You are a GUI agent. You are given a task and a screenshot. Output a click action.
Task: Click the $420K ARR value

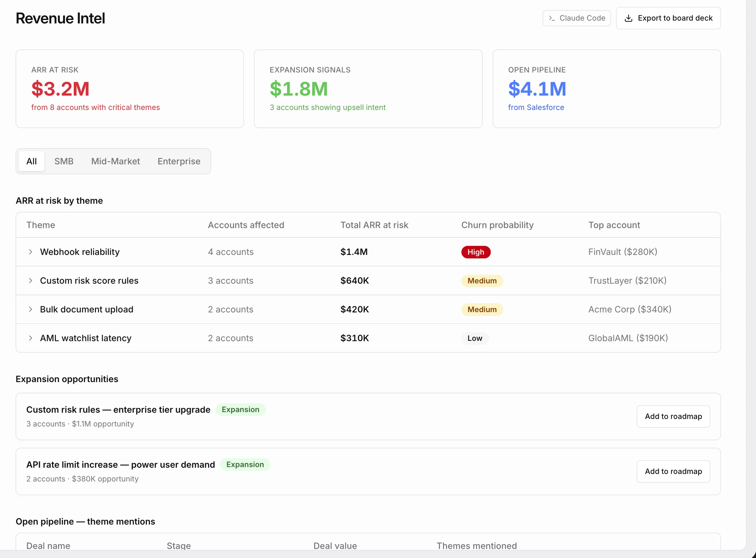[x=355, y=309]
